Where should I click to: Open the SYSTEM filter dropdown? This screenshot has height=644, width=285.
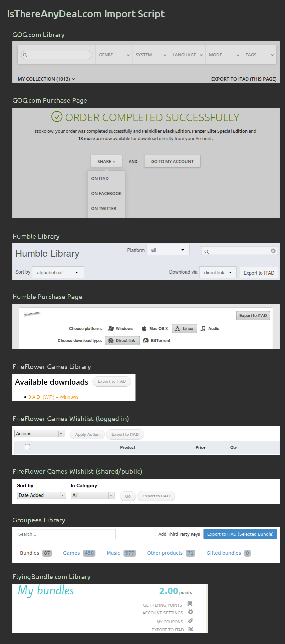click(151, 55)
